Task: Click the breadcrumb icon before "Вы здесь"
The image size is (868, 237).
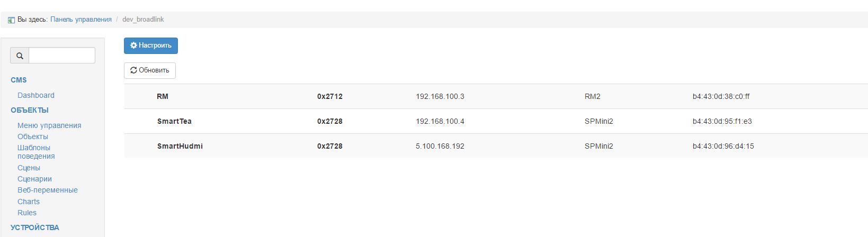Action: [x=11, y=20]
